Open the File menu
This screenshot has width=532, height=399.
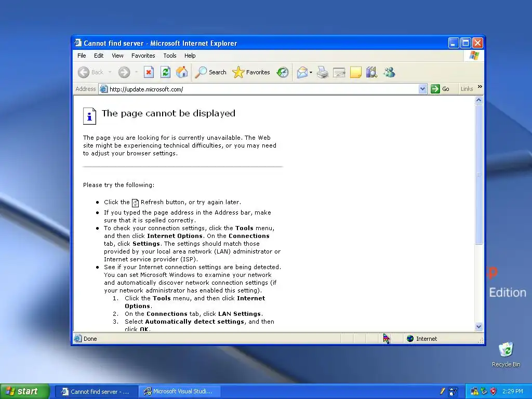coord(82,56)
